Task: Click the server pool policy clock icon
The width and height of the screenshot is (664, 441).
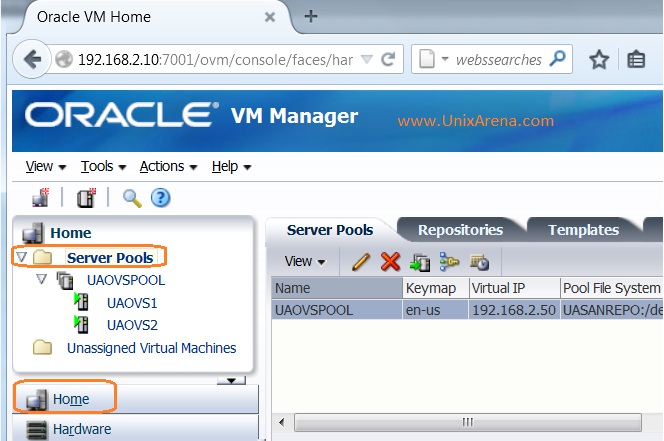Action: pos(479,262)
